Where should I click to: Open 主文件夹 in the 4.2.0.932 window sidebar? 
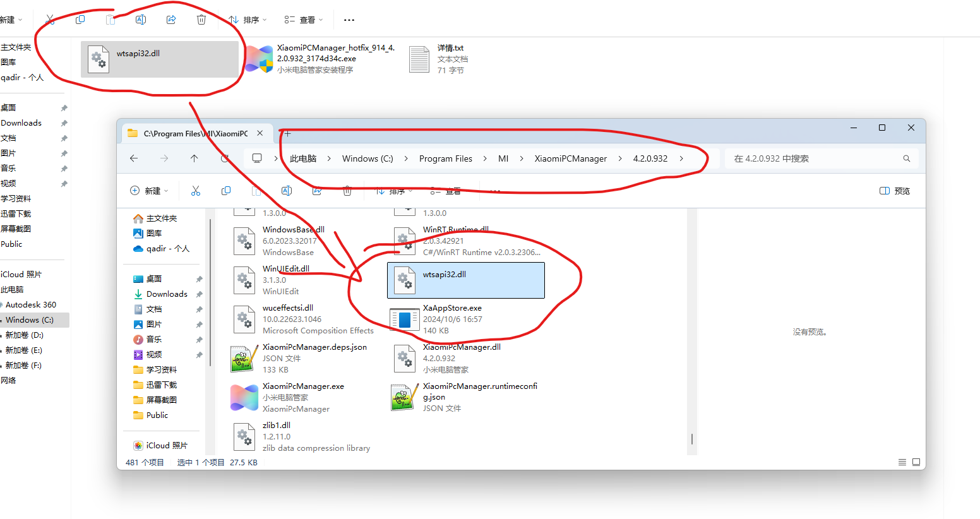pyautogui.click(x=162, y=218)
